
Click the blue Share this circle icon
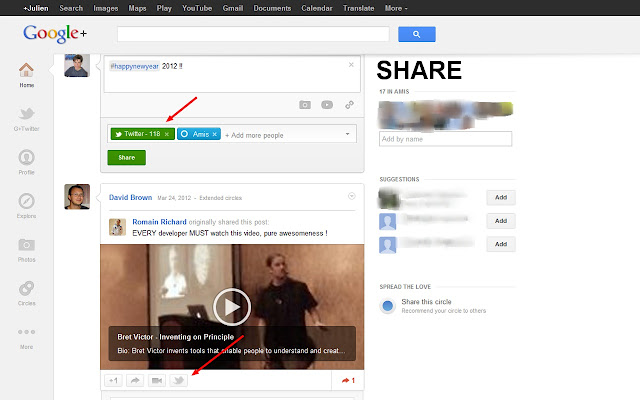(x=387, y=305)
